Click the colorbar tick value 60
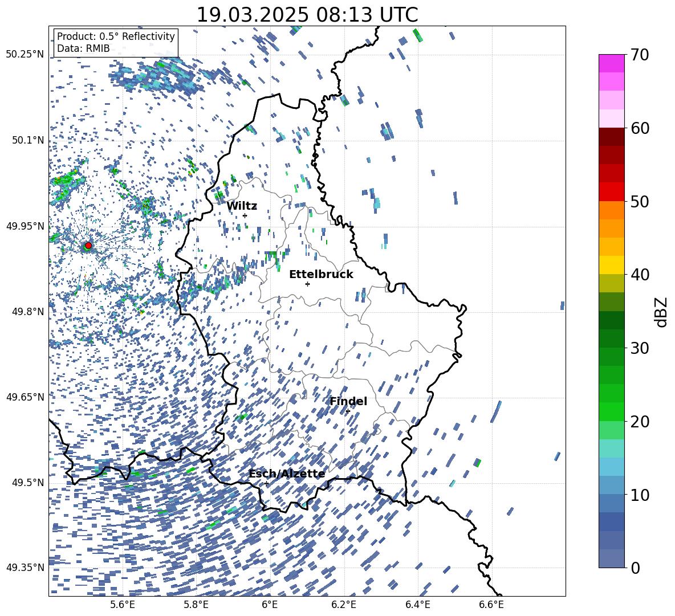This screenshot has height=616, width=675. (640, 128)
